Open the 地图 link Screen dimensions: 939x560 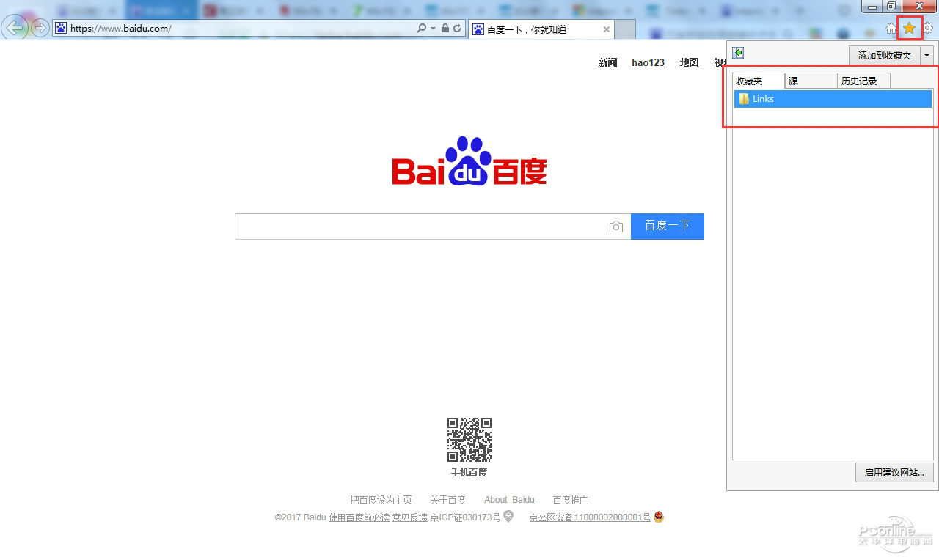pos(689,63)
